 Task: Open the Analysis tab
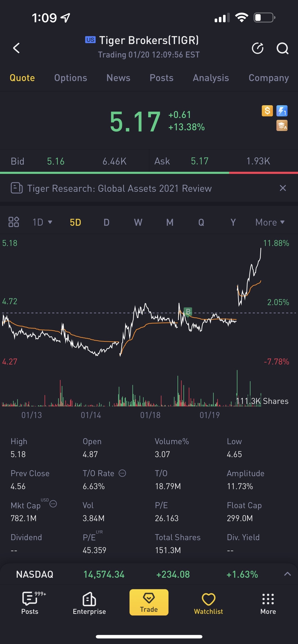tap(211, 78)
